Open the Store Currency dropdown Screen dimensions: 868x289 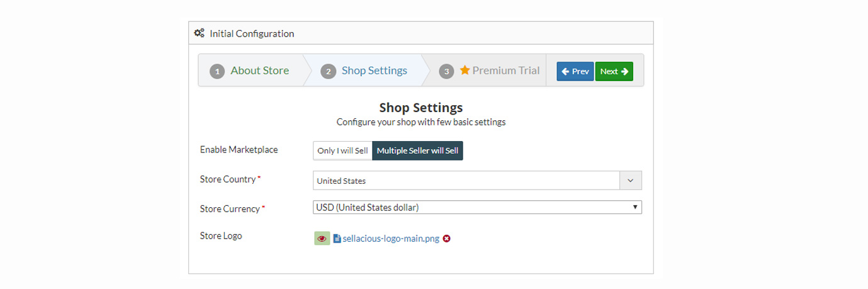(477, 207)
